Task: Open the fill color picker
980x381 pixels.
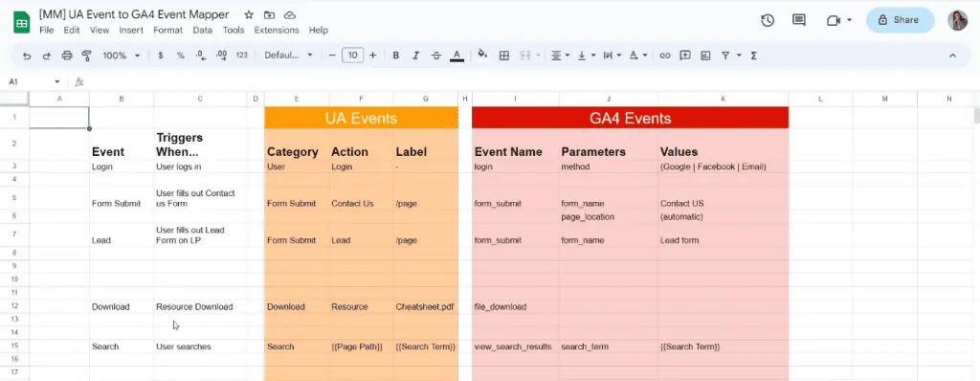Action: pyautogui.click(x=482, y=56)
